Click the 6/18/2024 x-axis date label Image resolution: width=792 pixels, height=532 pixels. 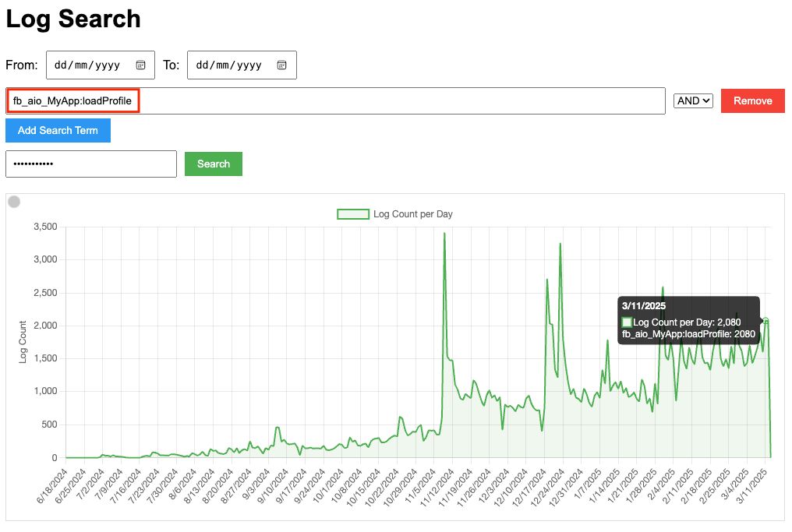[x=52, y=485]
